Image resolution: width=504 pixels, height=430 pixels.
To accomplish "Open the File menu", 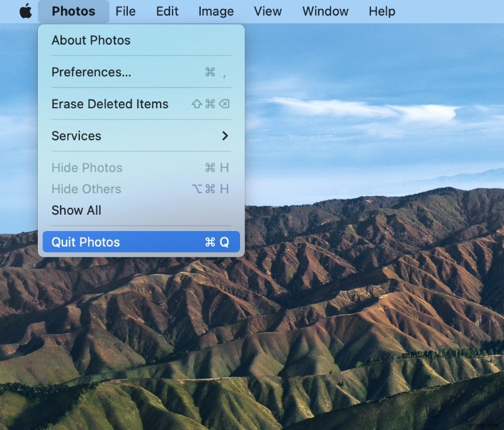I will click(x=125, y=11).
